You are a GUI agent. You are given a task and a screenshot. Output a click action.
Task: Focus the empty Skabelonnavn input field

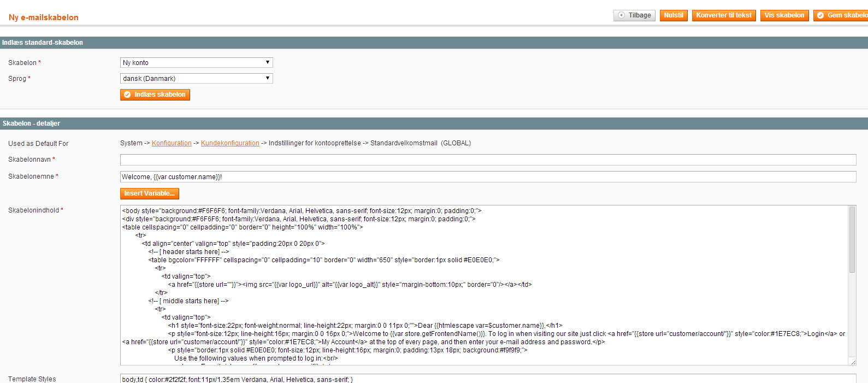tap(488, 160)
